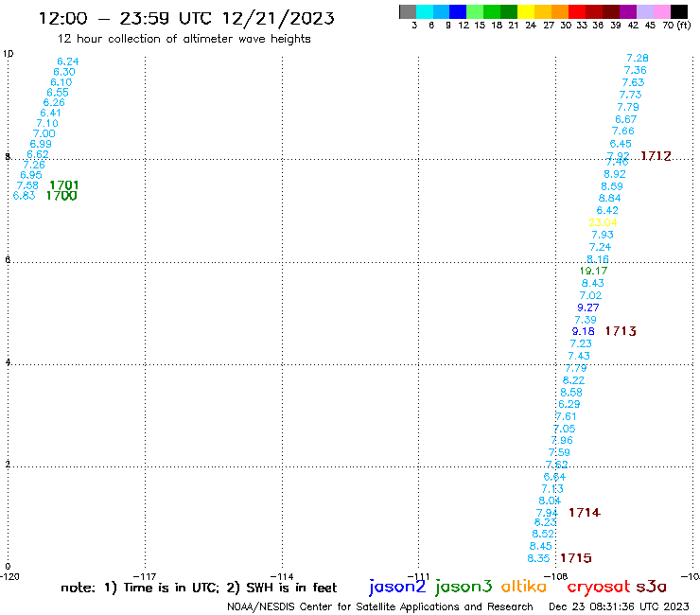The width and height of the screenshot is (700, 615).
Task: Select the lavender legend color swatch
Action: pos(644,11)
